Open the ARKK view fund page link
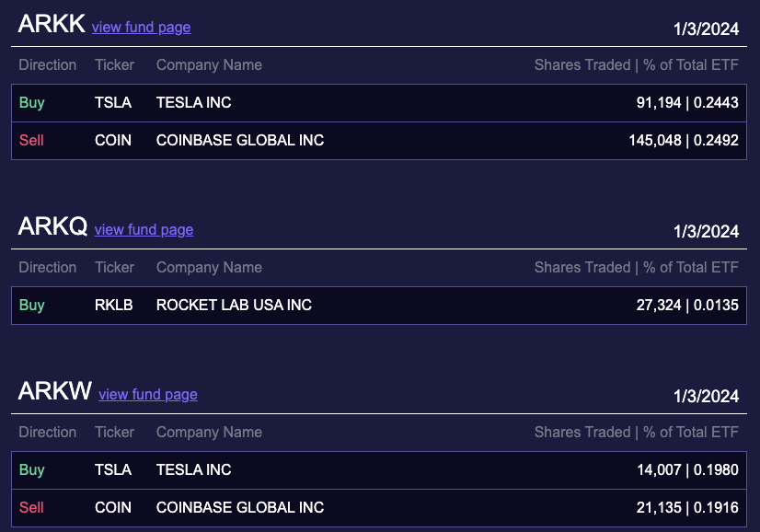Image resolution: width=760 pixels, height=532 pixels. pyautogui.click(x=141, y=28)
